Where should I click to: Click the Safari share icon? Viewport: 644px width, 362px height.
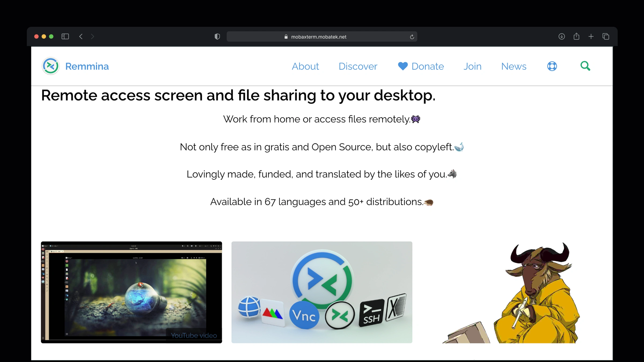pyautogui.click(x=576, y=36)
